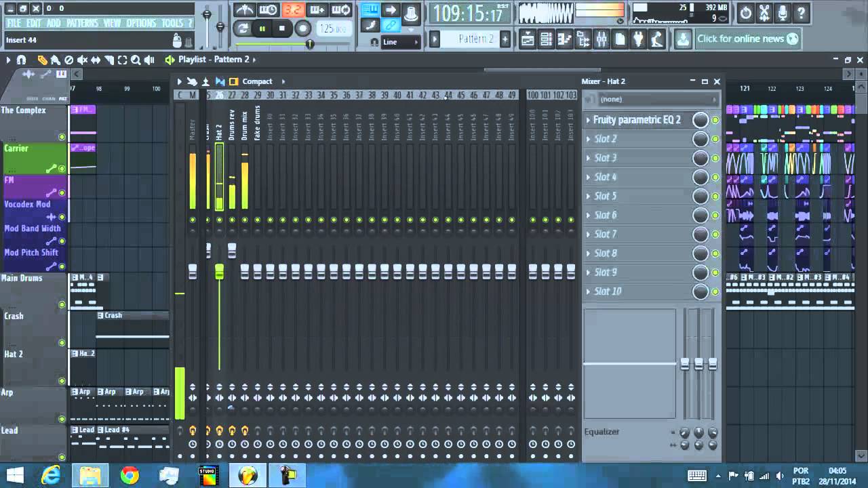The width and height of the screenshot is (868, 488).
Task: Open the FILE menu
Action: pos(14,23)
